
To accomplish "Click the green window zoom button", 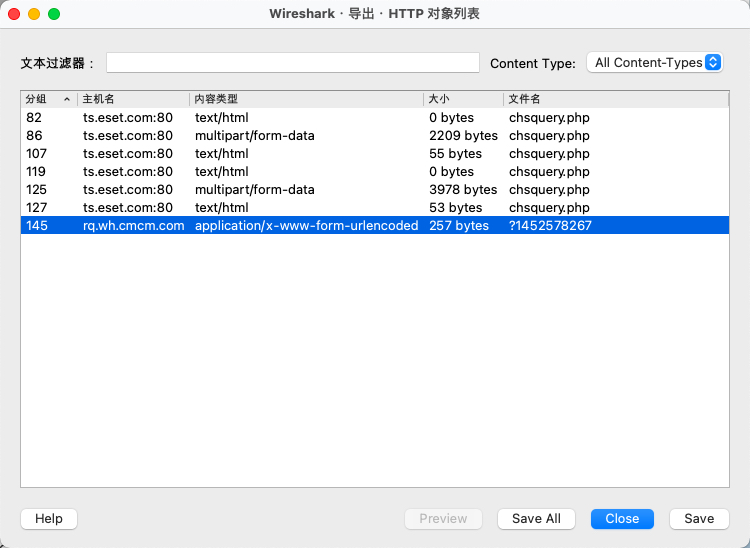I will 54,14.
